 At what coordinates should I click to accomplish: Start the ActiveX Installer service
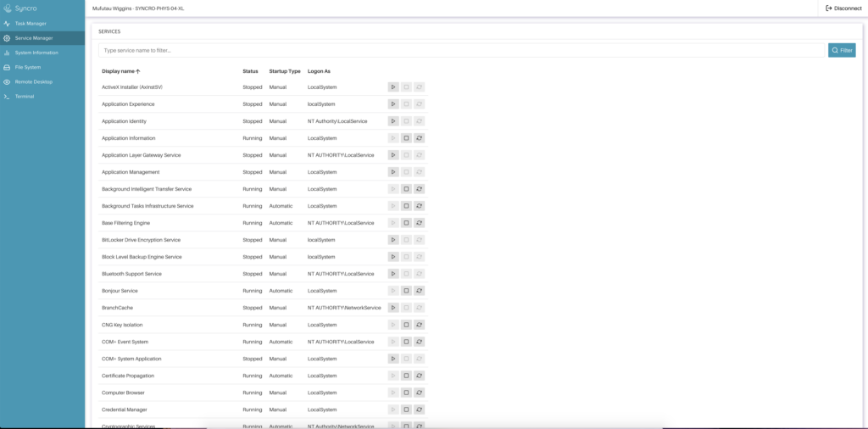[x=393, y=87]
